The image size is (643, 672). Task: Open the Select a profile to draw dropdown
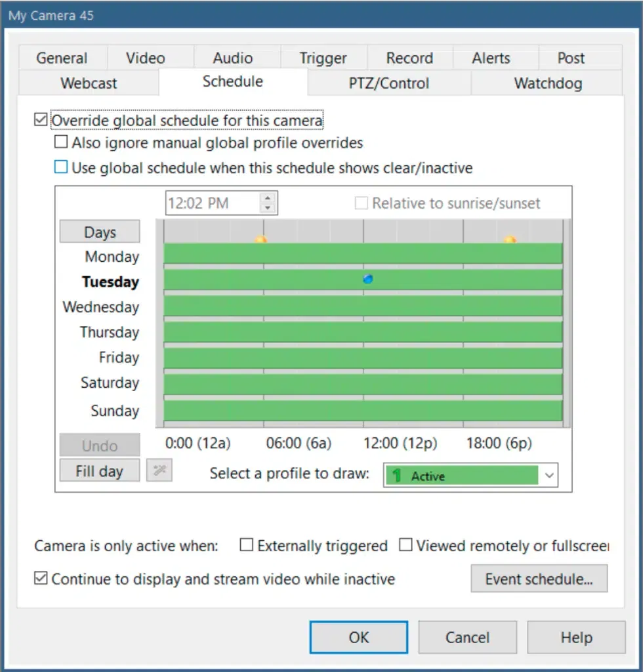pyautogui.click(x=549, y=476)
